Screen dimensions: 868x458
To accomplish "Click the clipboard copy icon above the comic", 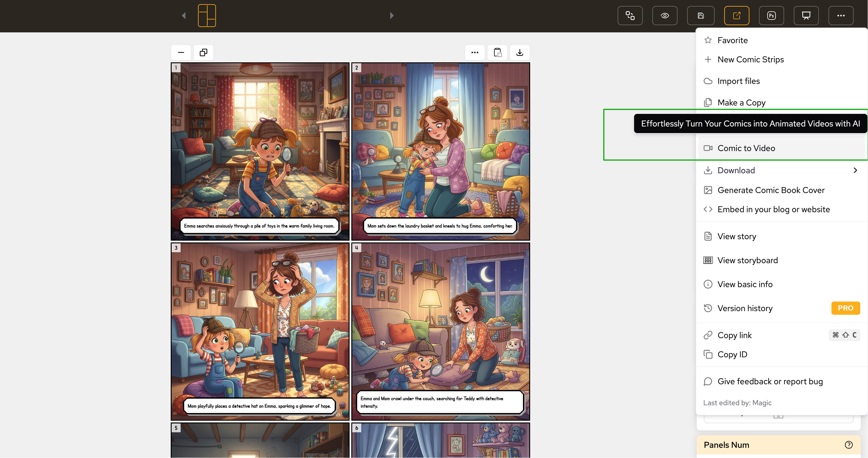I will point(497,53).
